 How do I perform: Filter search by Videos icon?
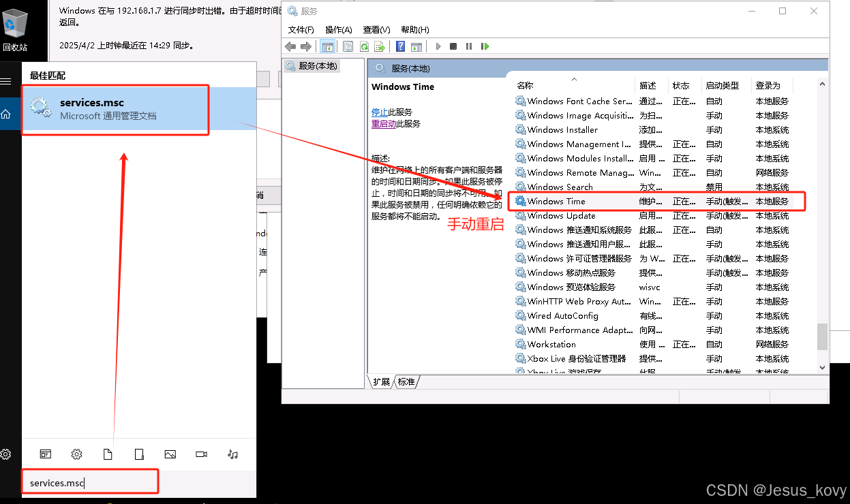(201, 454)
